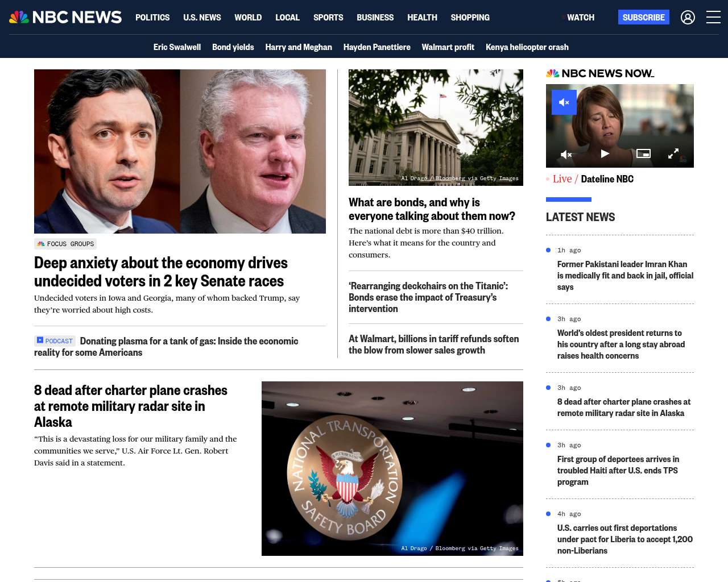This screenshot has height=582, width=728.
Task: Open 'What are bonds' headline
Action: point(432,209)
